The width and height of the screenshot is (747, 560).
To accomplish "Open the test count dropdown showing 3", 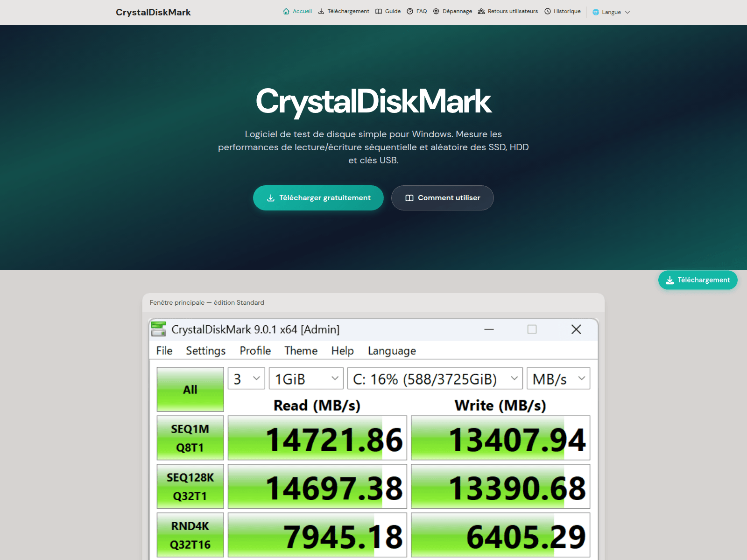I will pyautogui.click(x=247, y=378).
